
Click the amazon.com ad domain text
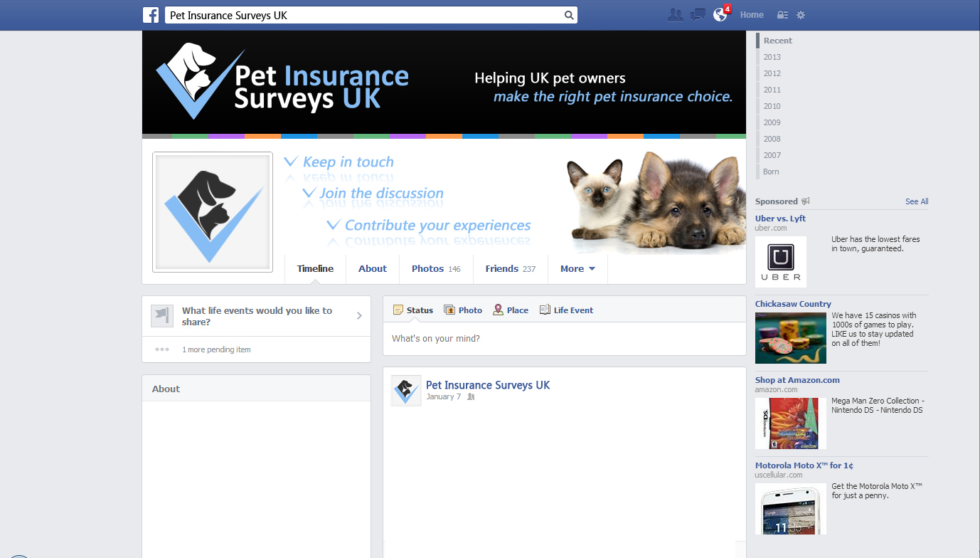(x=777, y=390)
